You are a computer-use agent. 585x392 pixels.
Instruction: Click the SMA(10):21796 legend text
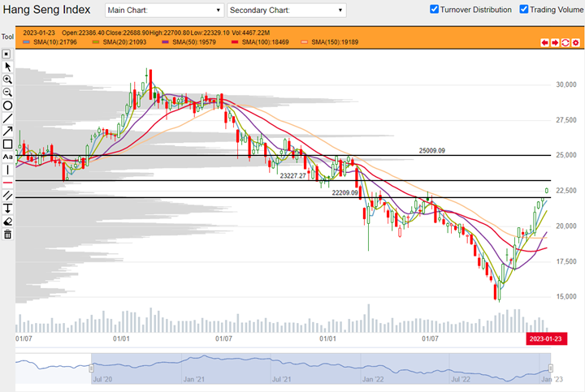[x=55, y=42]
